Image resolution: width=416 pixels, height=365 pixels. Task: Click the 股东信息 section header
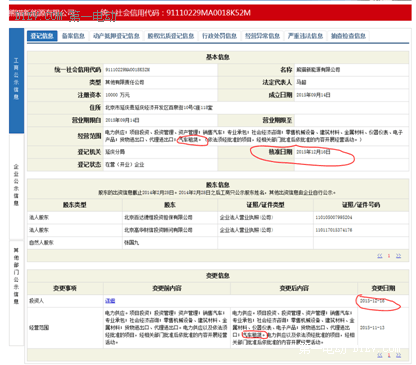pyautogui.click(x=218, y=185)
